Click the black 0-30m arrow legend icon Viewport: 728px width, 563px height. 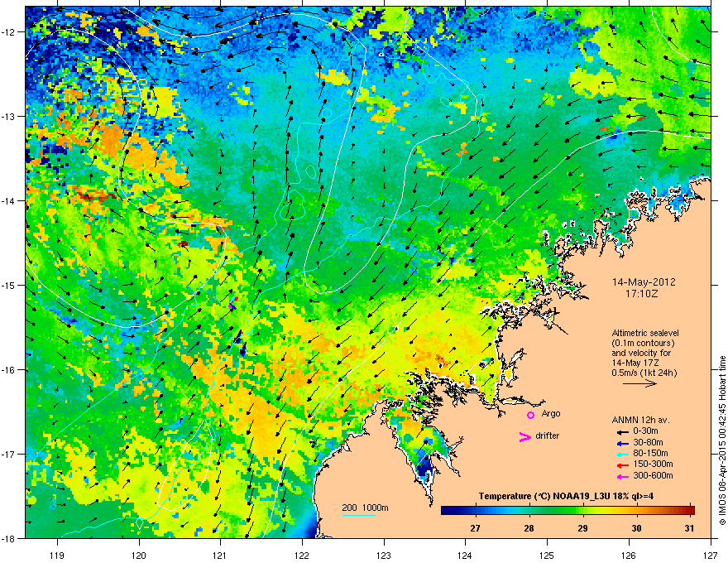click(x=623, y=432)
